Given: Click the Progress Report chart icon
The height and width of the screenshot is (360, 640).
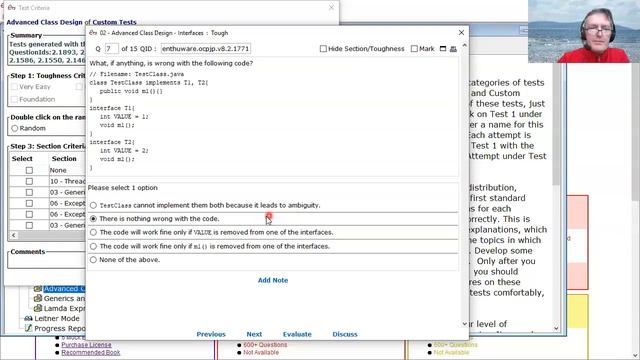Looking at the screenshot, I should (x=28, y=328).
